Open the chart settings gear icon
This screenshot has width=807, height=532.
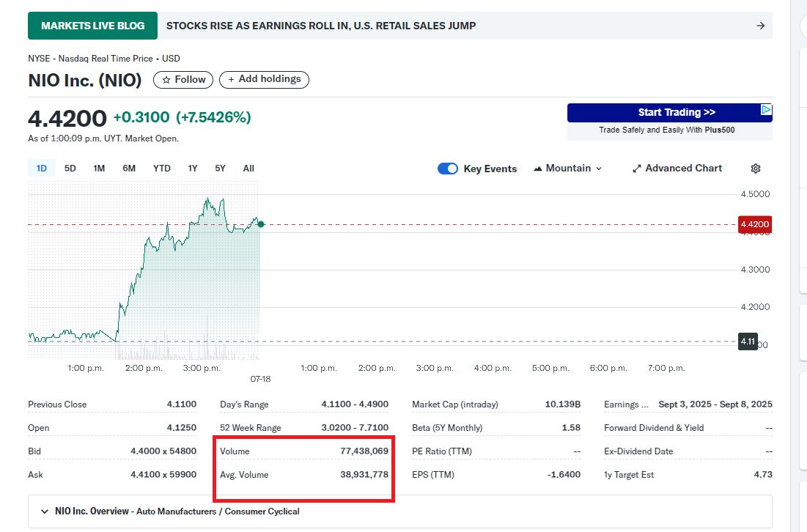tap(756, 169)
